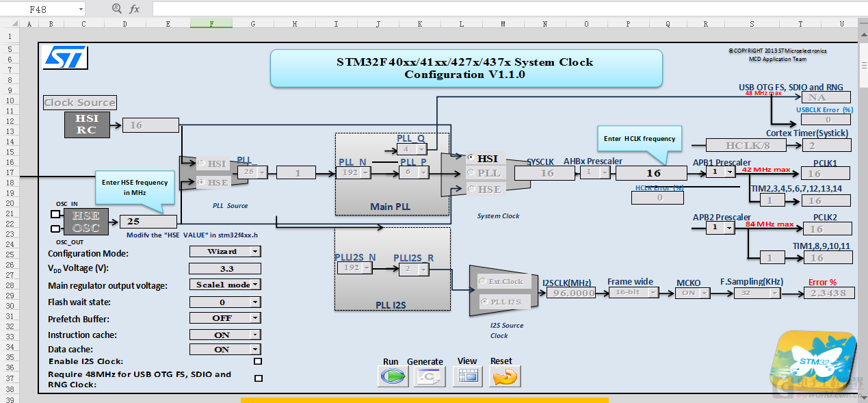Select column K header
This screenshot has width=868, height=403.
[420, 23]
